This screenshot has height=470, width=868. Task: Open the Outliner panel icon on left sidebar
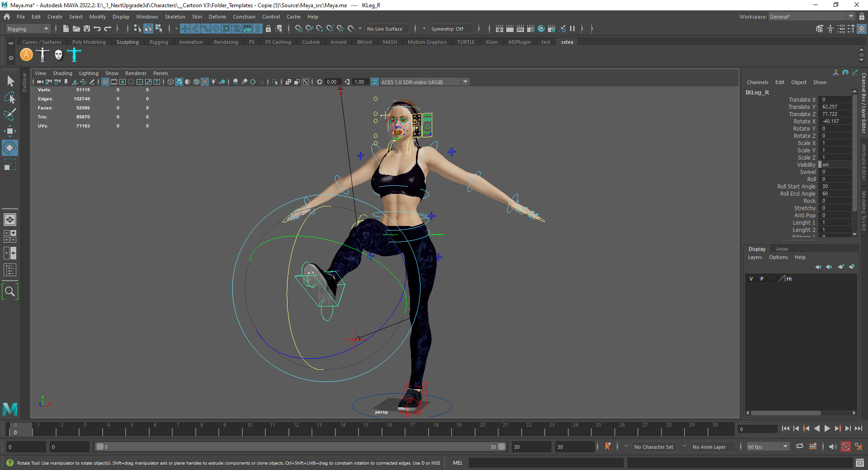point(9,270)
